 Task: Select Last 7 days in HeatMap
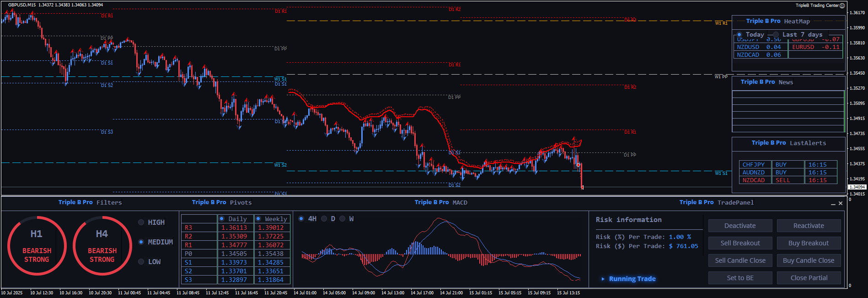pos(776,35)
